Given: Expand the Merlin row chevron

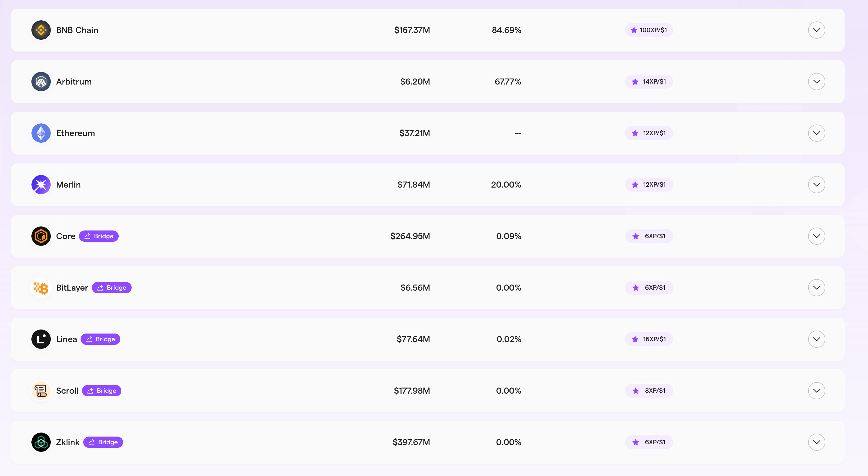Looking at the screenshot, I should click(816, 185).
